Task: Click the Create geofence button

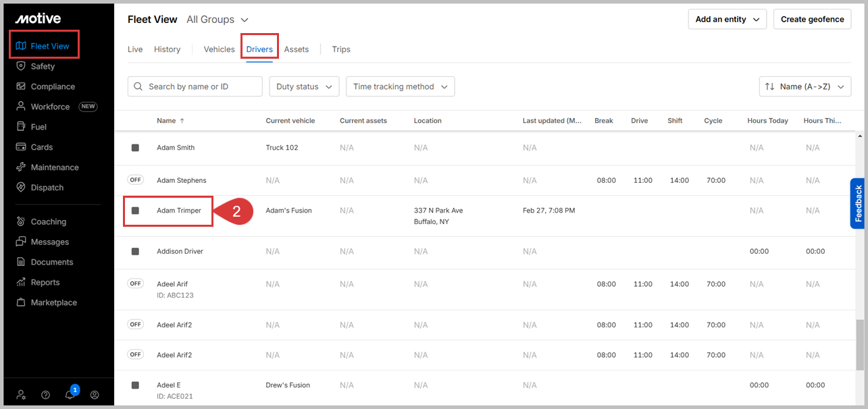Action: tap(812, 19)
